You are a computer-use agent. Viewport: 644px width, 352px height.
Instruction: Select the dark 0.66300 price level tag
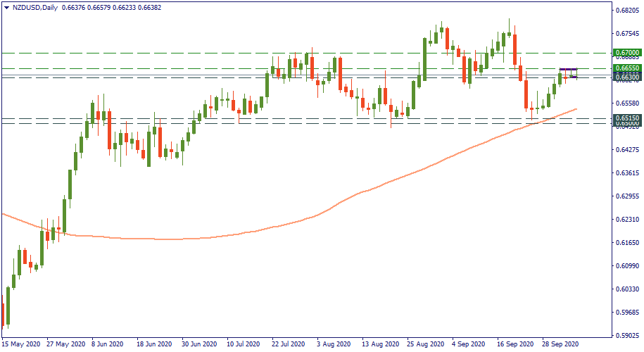click(626, 77)
